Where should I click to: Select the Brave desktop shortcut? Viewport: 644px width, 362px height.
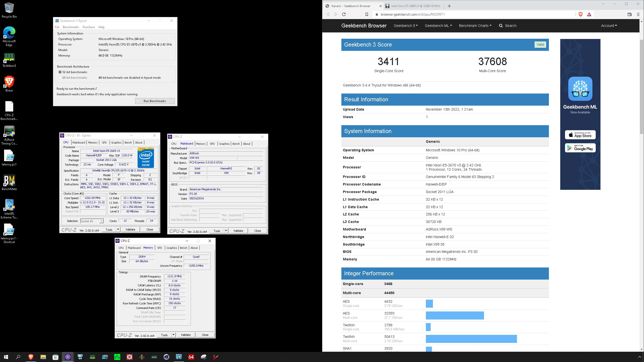pos(9,84)
